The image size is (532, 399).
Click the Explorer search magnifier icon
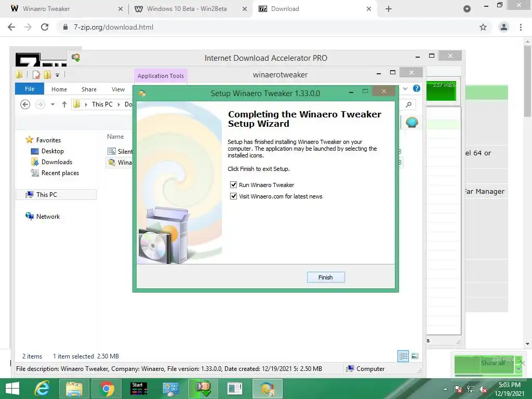pyautogui.click(x=409, y=104)
